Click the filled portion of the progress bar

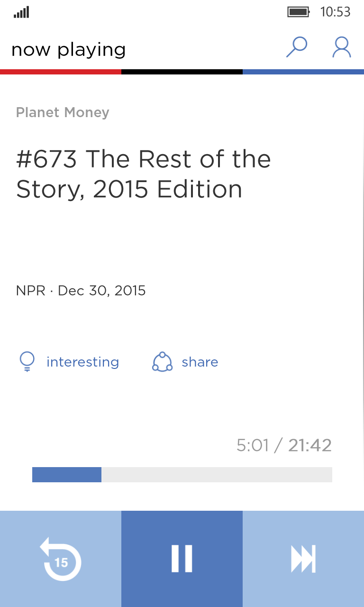[67, 475]
